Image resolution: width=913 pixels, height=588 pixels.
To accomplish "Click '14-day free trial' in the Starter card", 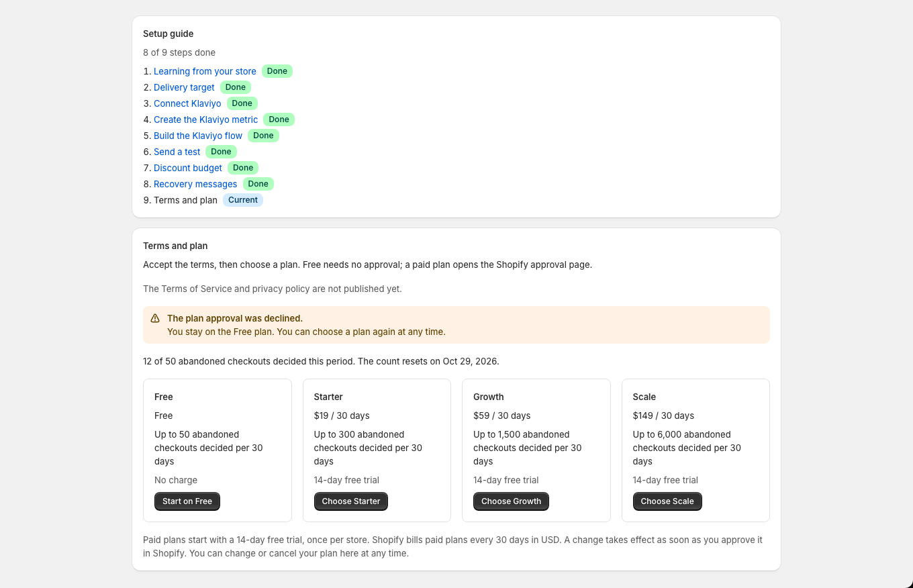I will 347,480.
